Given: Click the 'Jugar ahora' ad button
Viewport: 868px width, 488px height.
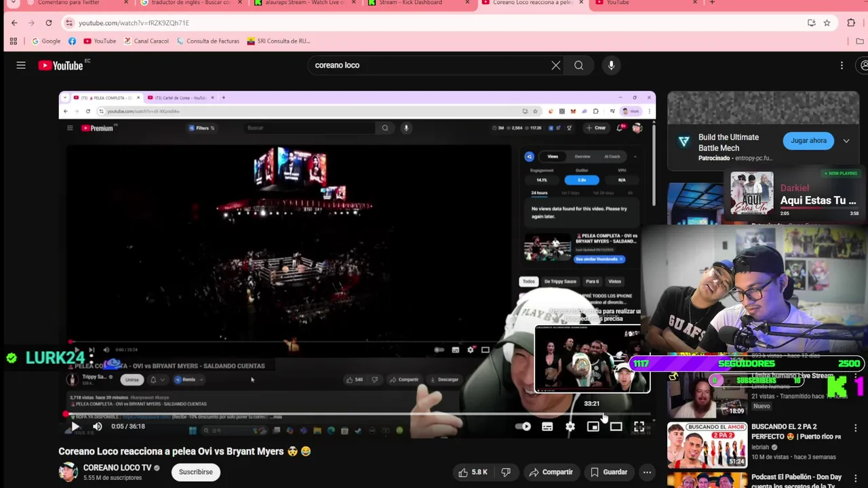Looking at the screenshot, I should pyautogui.click(x=808, y=141).
